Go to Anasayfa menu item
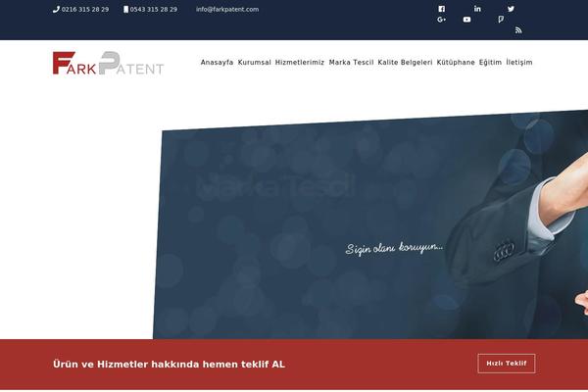Viewport: 588px width, 392px height. [217, 63]
